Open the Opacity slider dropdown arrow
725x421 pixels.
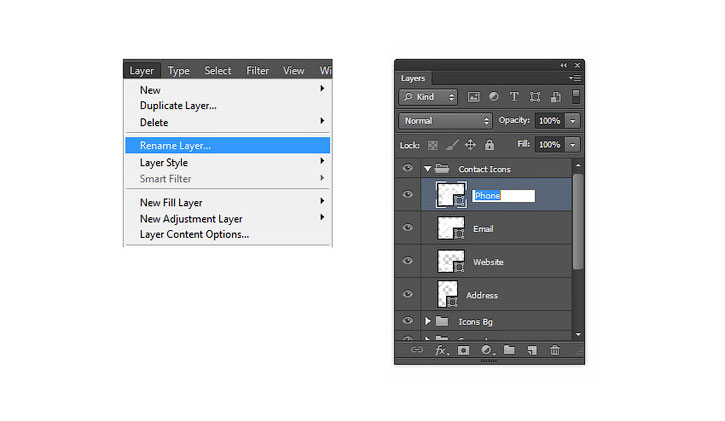572,121
